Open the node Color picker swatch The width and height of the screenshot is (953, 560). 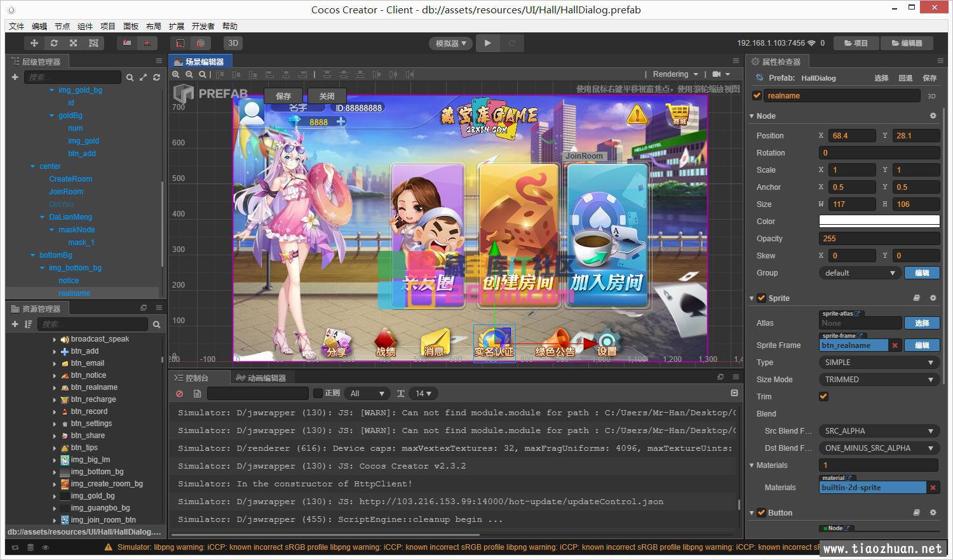(x=879, y=221)
